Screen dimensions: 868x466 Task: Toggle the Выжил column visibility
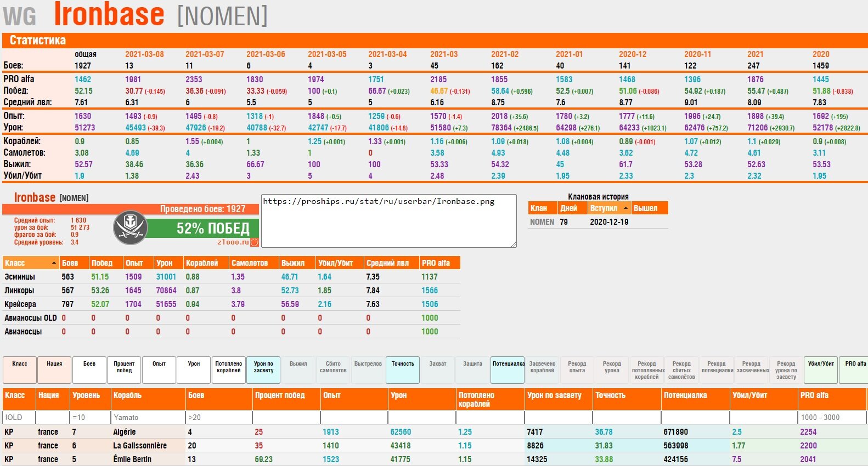pyautogui.click(x=298, y=370)
